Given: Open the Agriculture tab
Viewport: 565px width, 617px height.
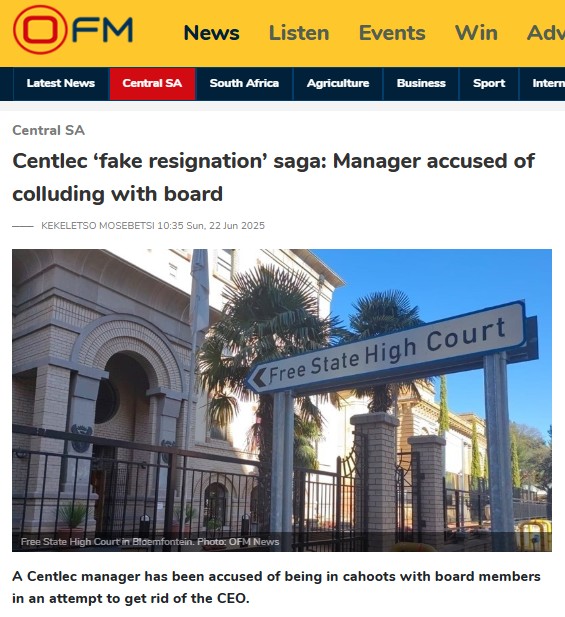Looking at the screenshot, I should pos(338,83).
